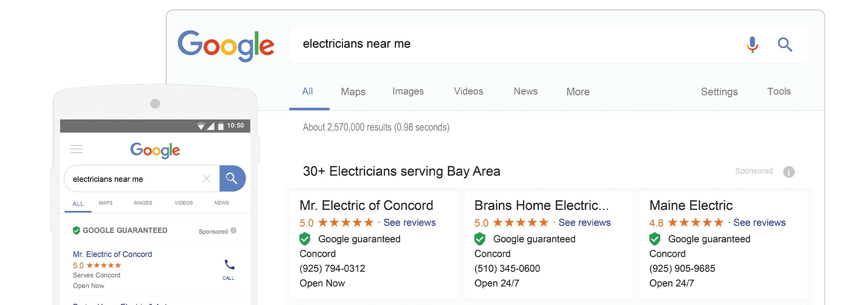Open the Brains Home Electric listing title
The width and height of the screenshot is (868, 305).
pos(541,205)
